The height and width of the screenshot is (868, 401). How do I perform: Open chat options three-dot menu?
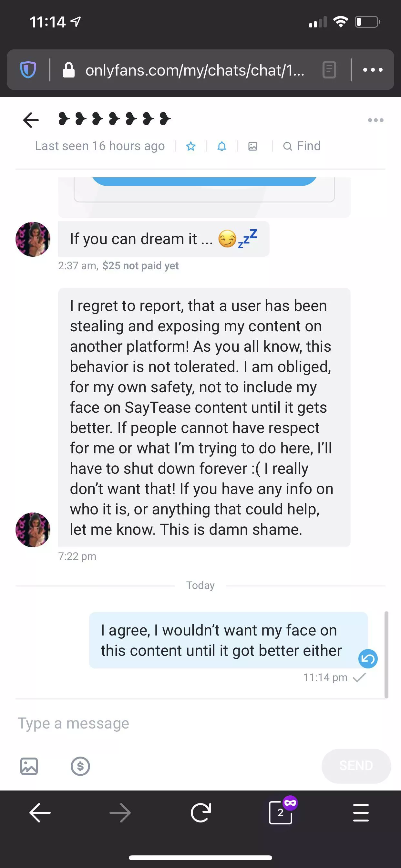tap(375, 120)
